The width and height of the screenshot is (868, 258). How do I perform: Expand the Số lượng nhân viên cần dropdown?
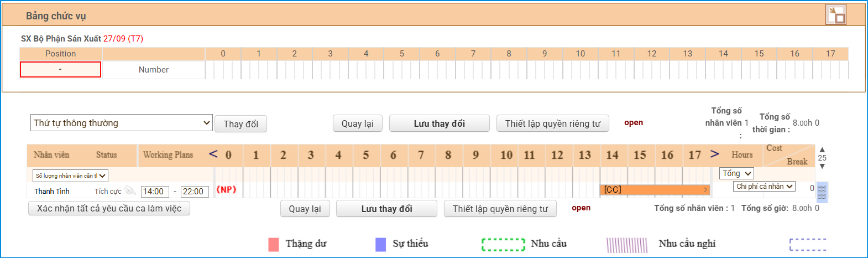[70, 176]
